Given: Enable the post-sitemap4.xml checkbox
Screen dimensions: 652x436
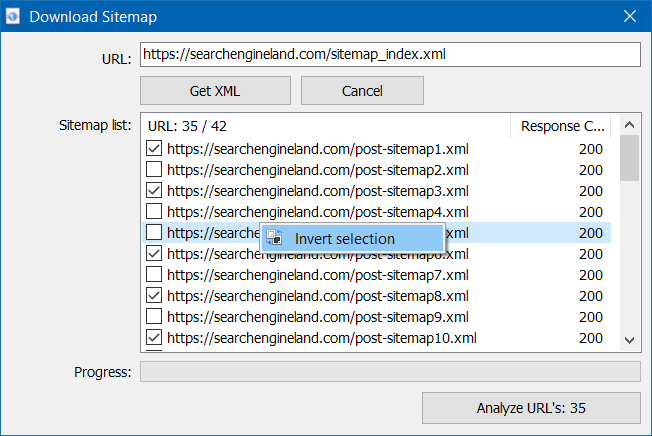Looking at the screenshot, I should click(x=154, y=211).
